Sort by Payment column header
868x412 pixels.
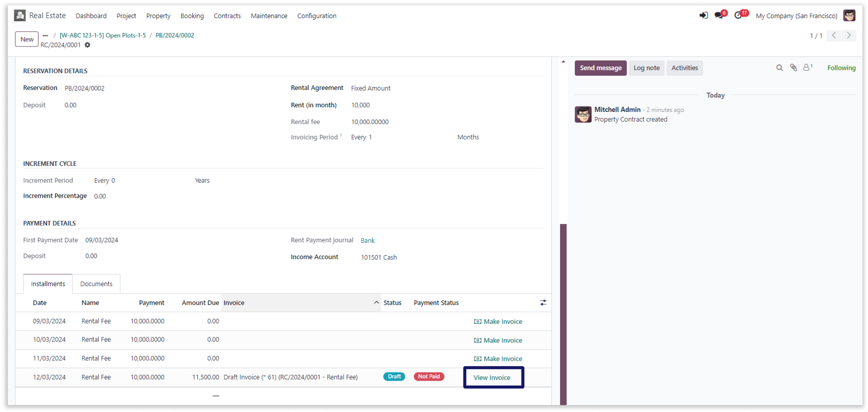point(151,303)
